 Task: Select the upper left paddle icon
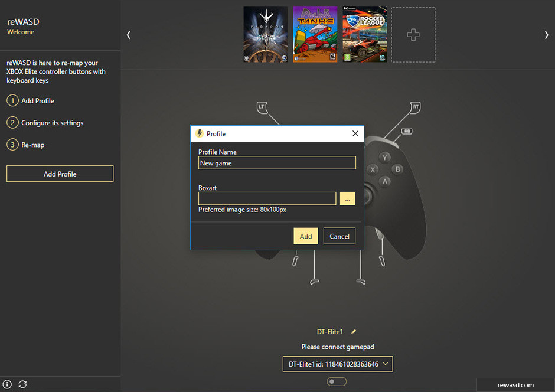tap(295, 261)
